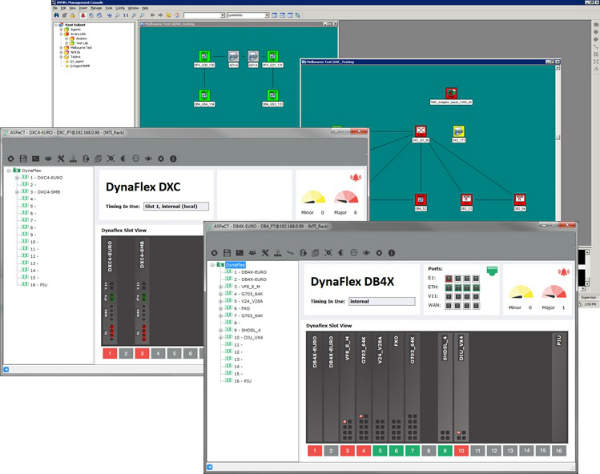600x474 pixels.
Task: Open the info icon in DB4X toolbar
Action: coord(392,251)
